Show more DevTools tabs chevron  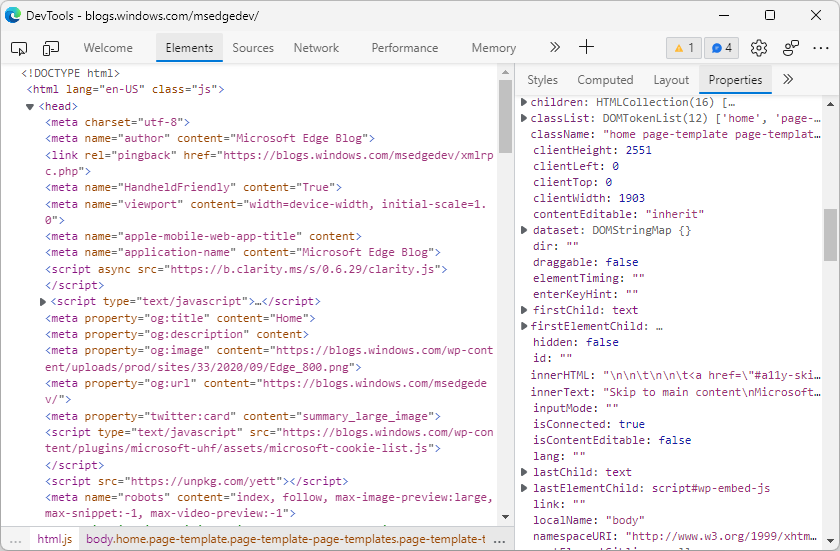554,48
